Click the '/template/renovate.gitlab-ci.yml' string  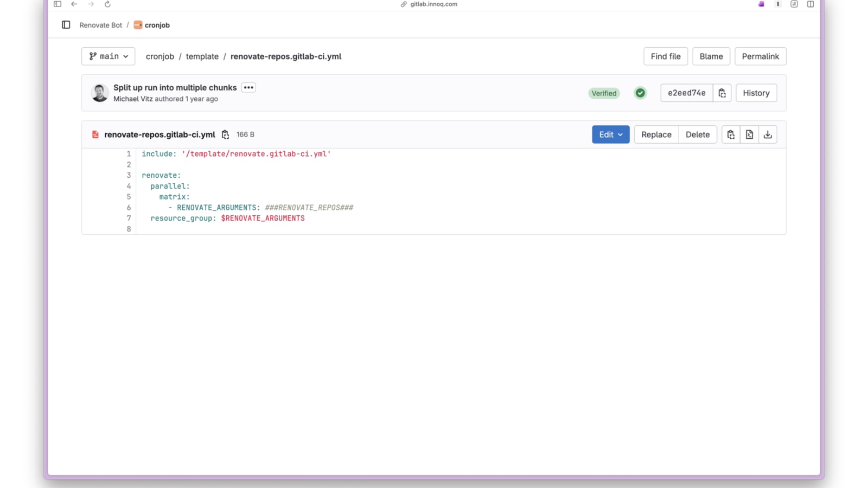click(x=256, y=154)
